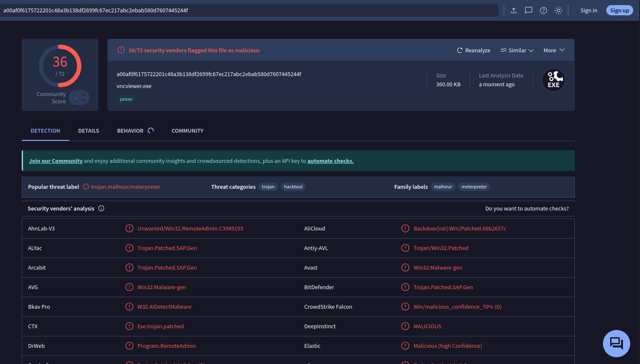Screen dimensions: 640x364
Task: Open the COMMUNITY tab
Action: tap(187, 131)
